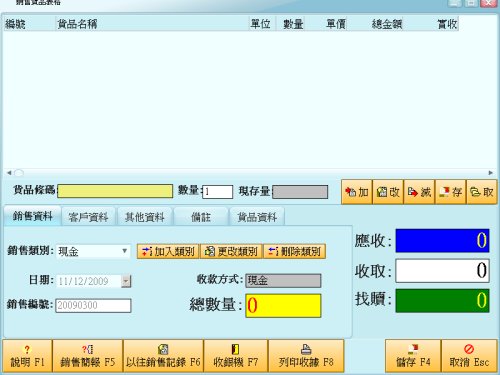Open 銷售簡報 F5 sales report
Image resolution: width=500 pixels, height=375 pixels.
click(88, 356)
